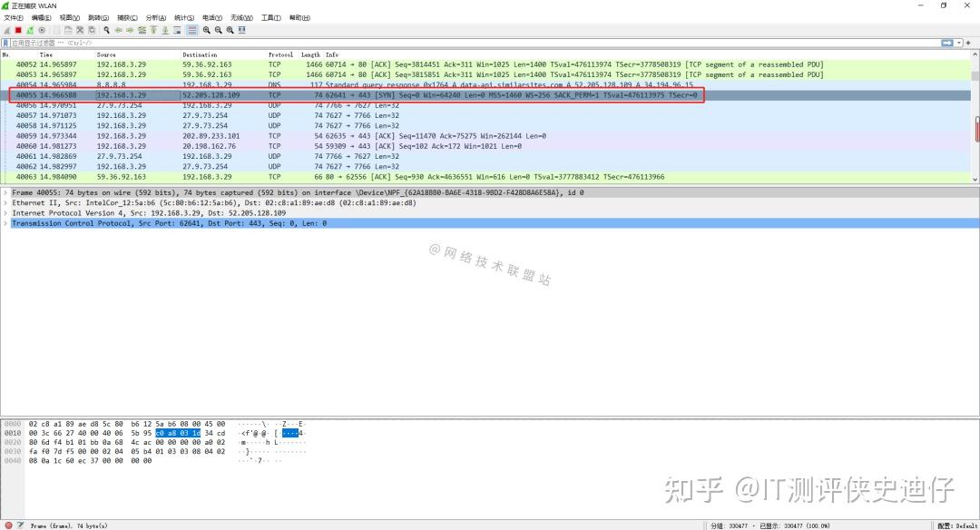This screenshot has width=980, height=530.
Task: Click the zoom in toolbar icon
Action: click(208, 30)
